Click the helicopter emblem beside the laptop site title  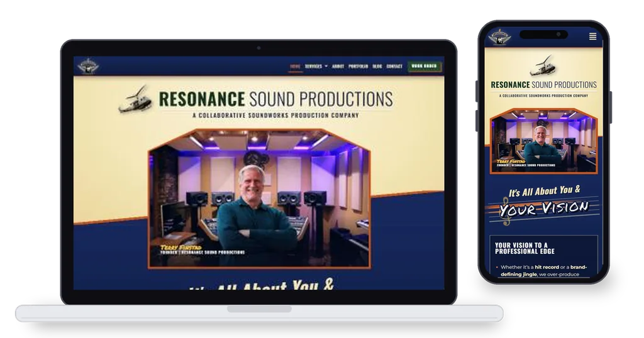135,99
